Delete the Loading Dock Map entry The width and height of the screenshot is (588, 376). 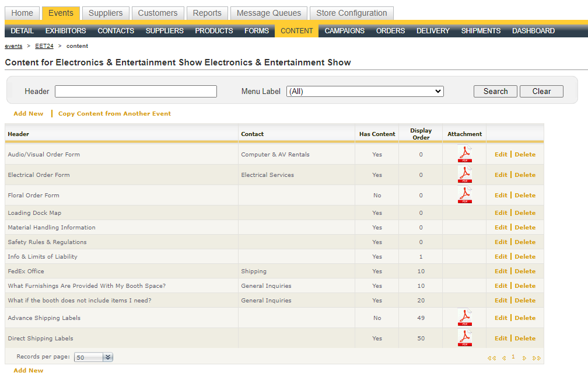524,213
